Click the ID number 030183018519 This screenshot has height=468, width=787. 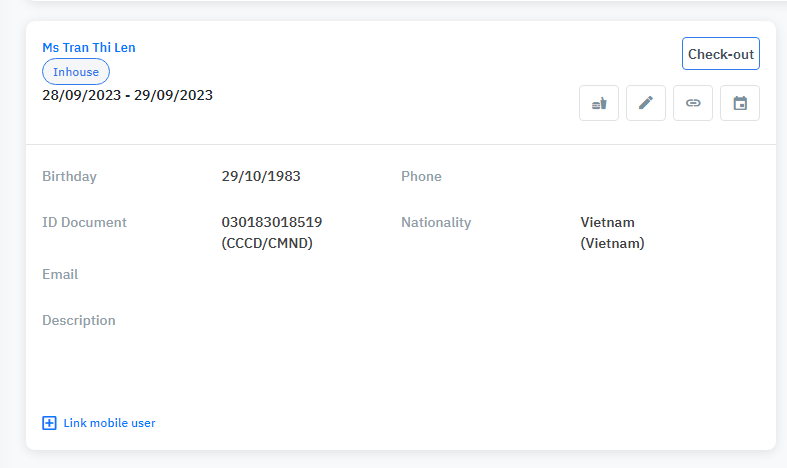[x=271, y=222]
